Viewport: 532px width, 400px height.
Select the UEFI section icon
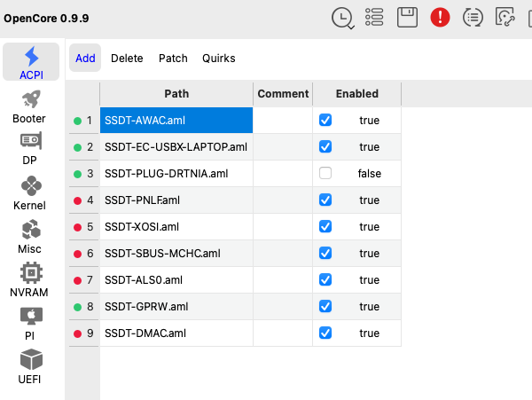point(29,366)
